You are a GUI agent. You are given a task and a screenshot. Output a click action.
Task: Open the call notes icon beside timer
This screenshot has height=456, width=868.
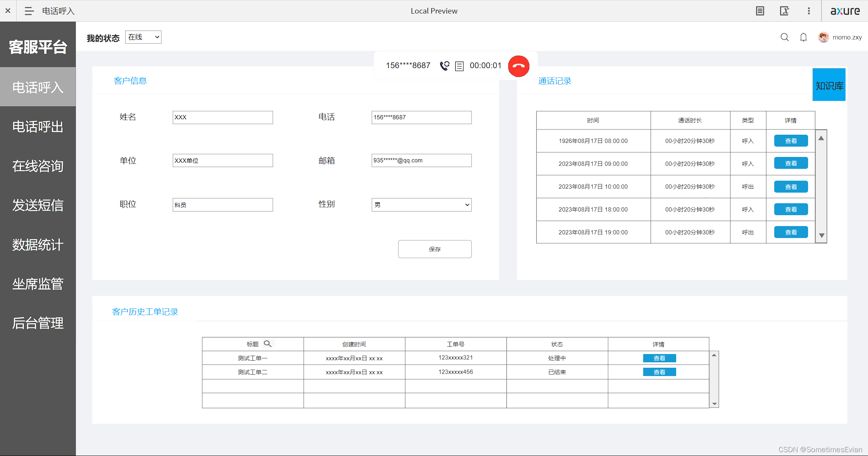459,66
